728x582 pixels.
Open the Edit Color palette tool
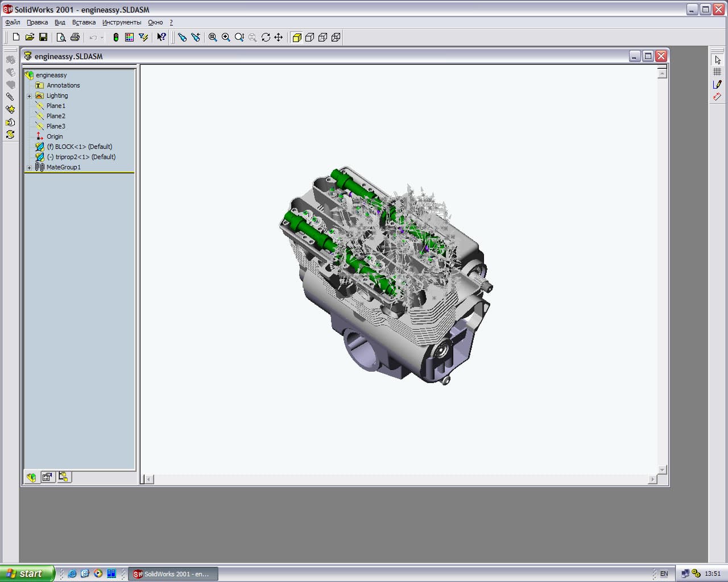(130, 38)
